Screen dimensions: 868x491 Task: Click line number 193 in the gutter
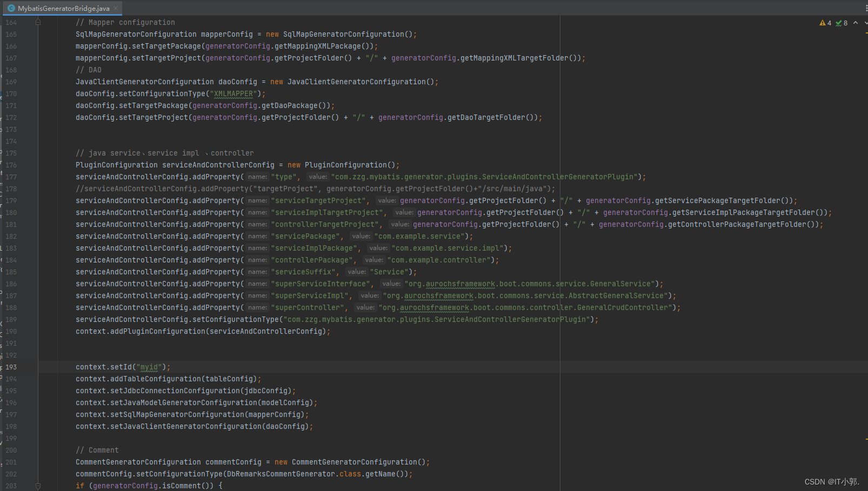pos(11,367)
